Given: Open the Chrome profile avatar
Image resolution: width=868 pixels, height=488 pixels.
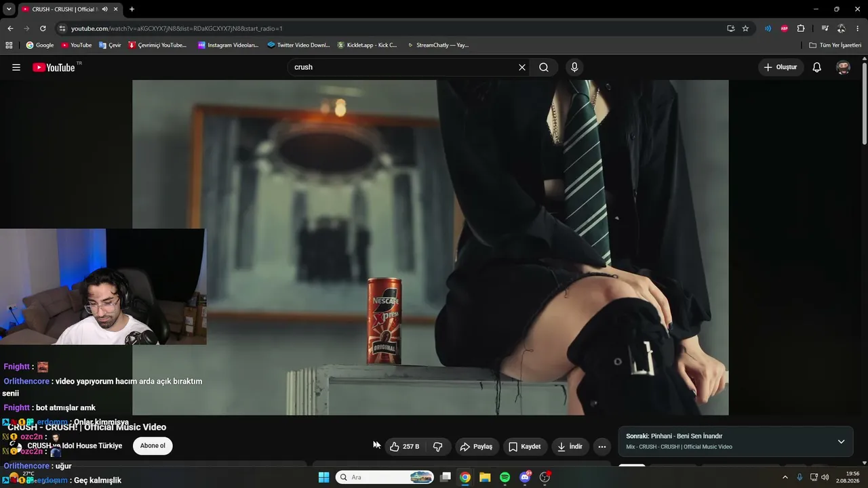Looking at the screenshot, I should pyautogui.click(x=841, y=28).
